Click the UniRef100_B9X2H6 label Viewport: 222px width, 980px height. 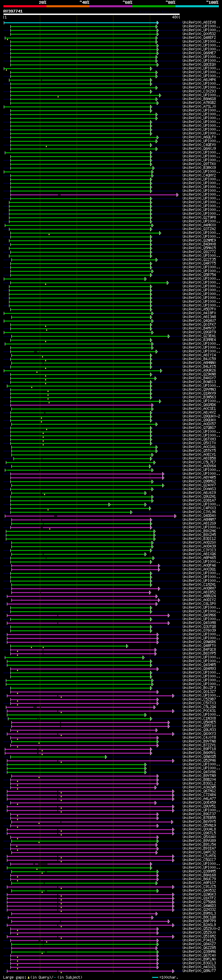click(199, 531)
